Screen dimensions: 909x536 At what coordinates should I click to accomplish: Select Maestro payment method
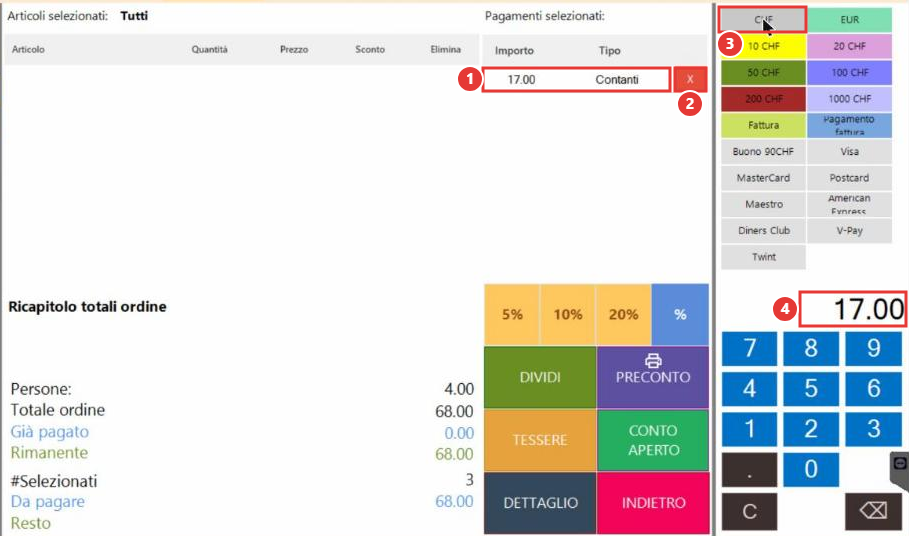point(763,205)
